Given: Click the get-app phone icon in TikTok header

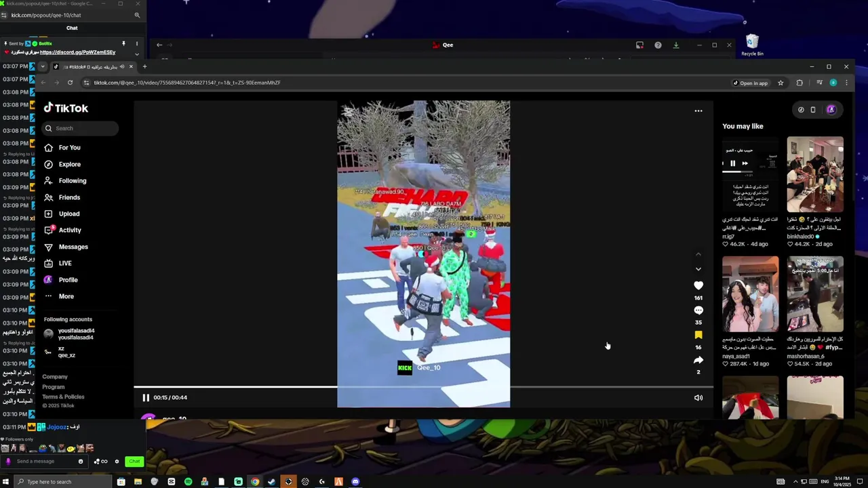Looking at the screenshot, I should pos(813,110).
